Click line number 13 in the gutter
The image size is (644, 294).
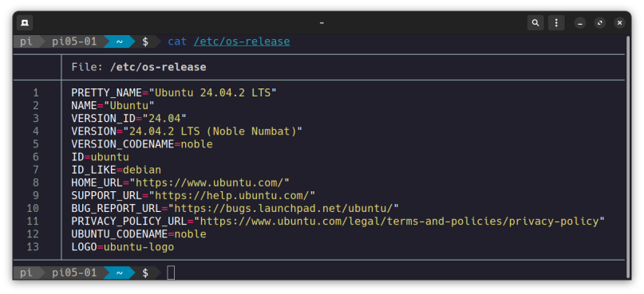click(33, 247)
